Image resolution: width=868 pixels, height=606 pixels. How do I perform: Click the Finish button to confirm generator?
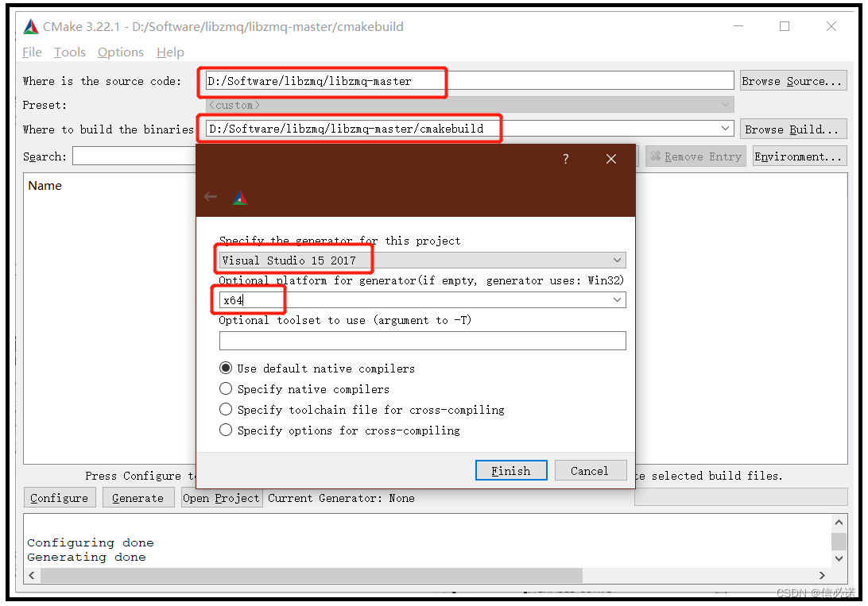click(511, 470)
